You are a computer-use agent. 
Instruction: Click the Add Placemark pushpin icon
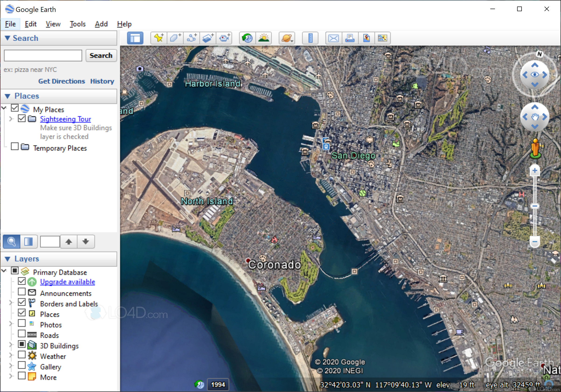(159, 38)
